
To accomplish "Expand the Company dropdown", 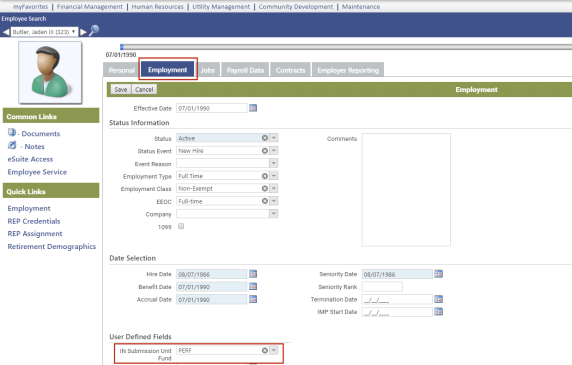I will pos(274,214).
